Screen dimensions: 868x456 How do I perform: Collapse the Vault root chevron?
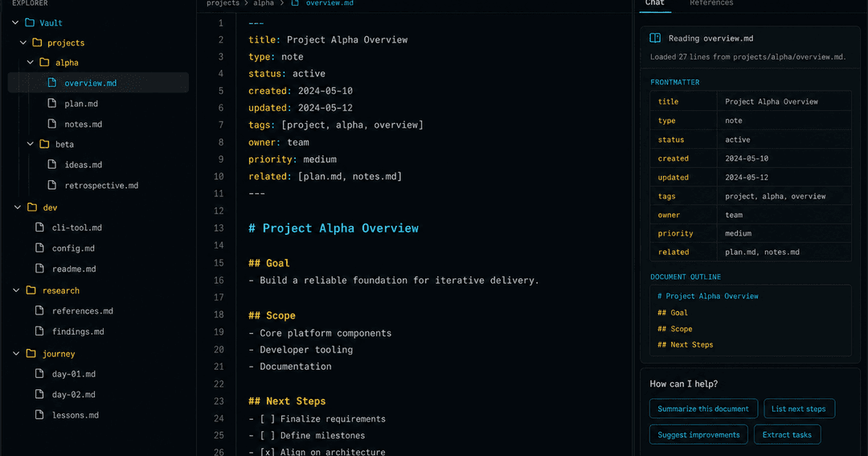(x=15, y=23)
